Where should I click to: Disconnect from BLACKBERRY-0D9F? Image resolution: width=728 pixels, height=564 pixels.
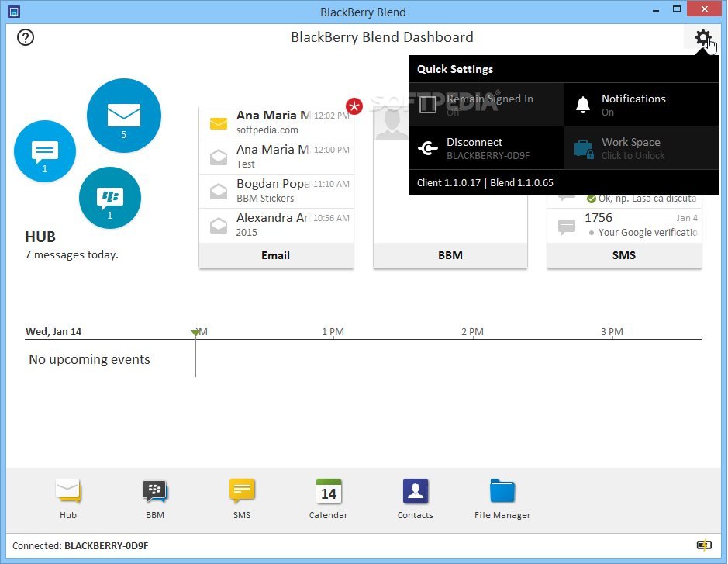487,148
